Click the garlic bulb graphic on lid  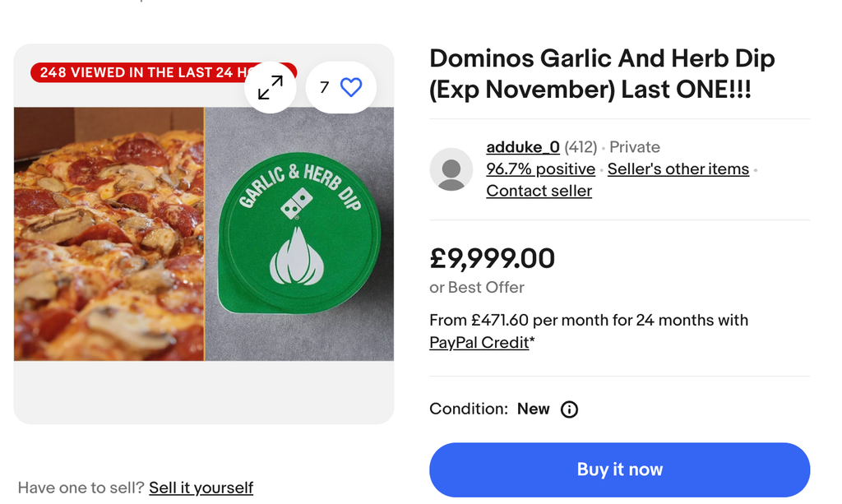coord(297,256)
